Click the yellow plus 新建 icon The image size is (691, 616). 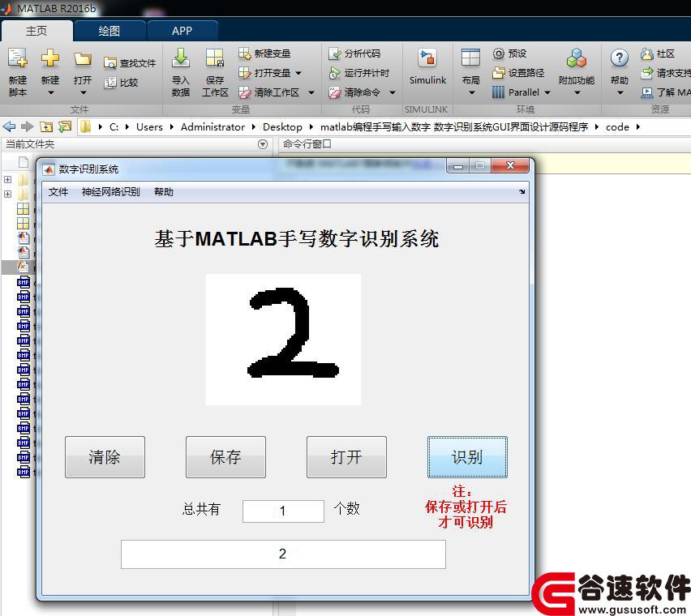pyautogui.click(x=49, y=58)
